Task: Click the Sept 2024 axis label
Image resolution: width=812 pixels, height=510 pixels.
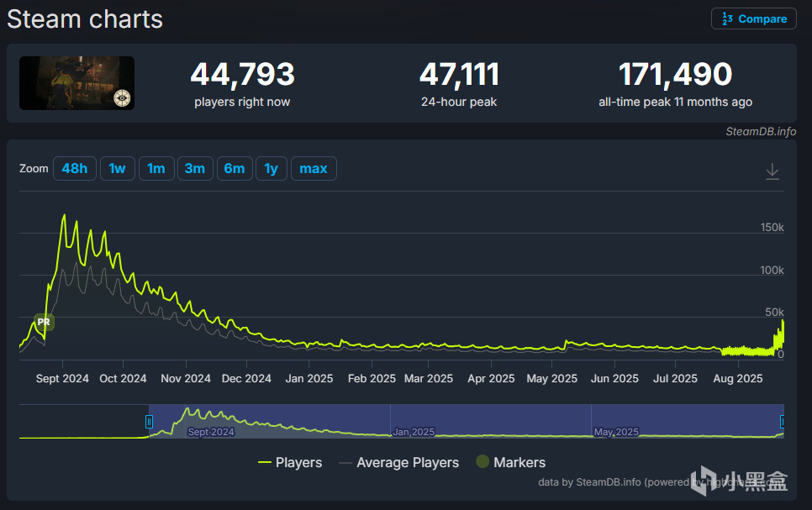Action: [x=62, y=378]
